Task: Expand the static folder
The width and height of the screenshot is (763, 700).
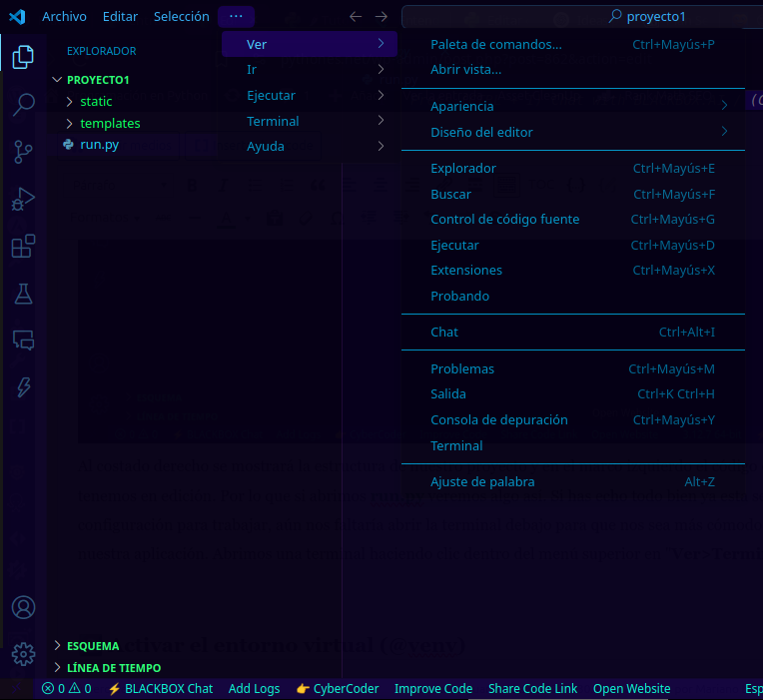Action: (96, 102)
